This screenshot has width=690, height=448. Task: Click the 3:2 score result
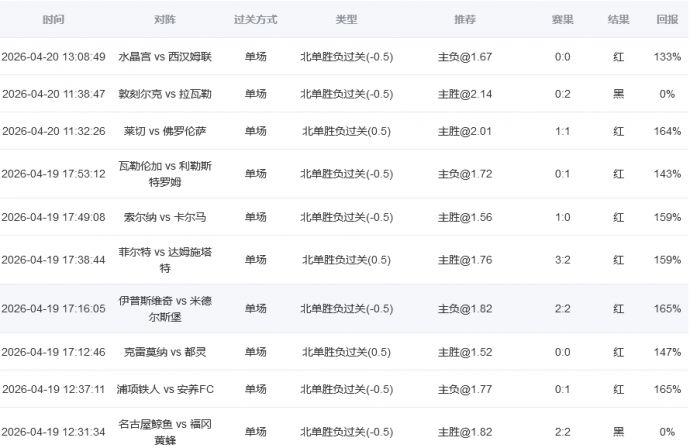pyautogui.click(x=562, y=260)
